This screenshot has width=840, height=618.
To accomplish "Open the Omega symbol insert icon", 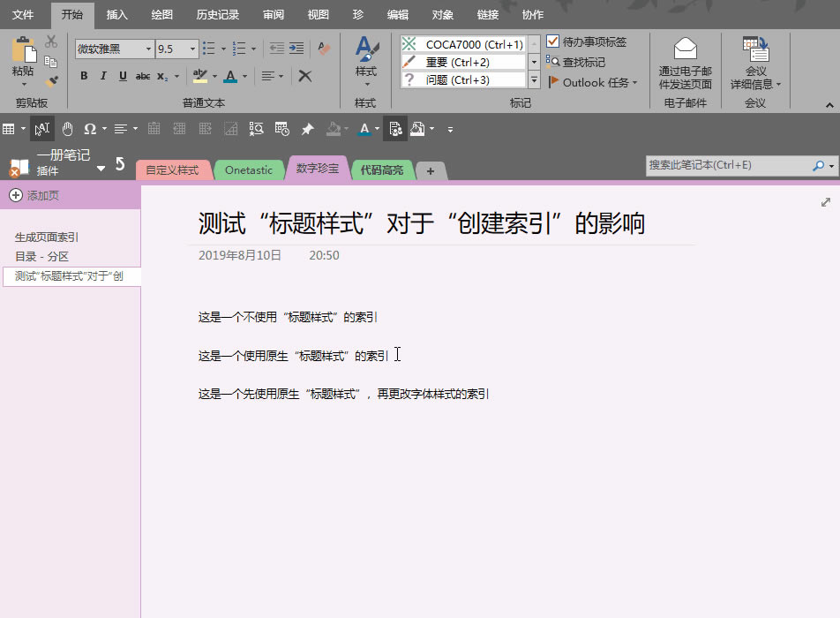I will [x=92, y=128].
